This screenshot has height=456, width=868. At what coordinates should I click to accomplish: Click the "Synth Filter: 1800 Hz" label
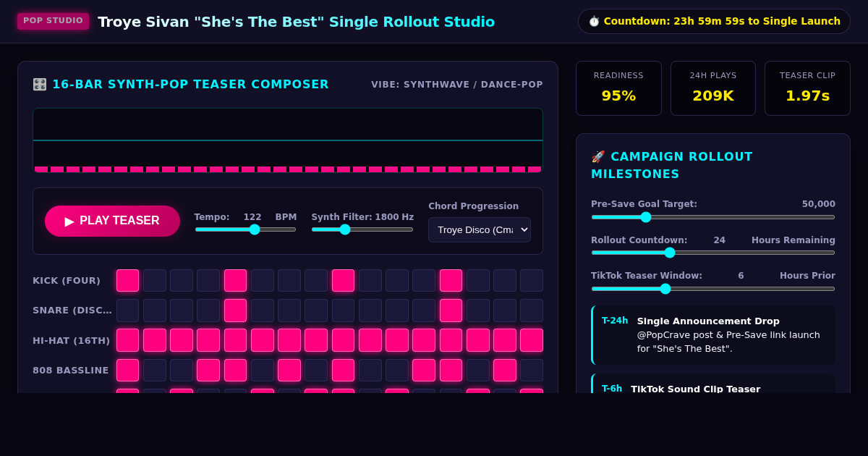362,217
